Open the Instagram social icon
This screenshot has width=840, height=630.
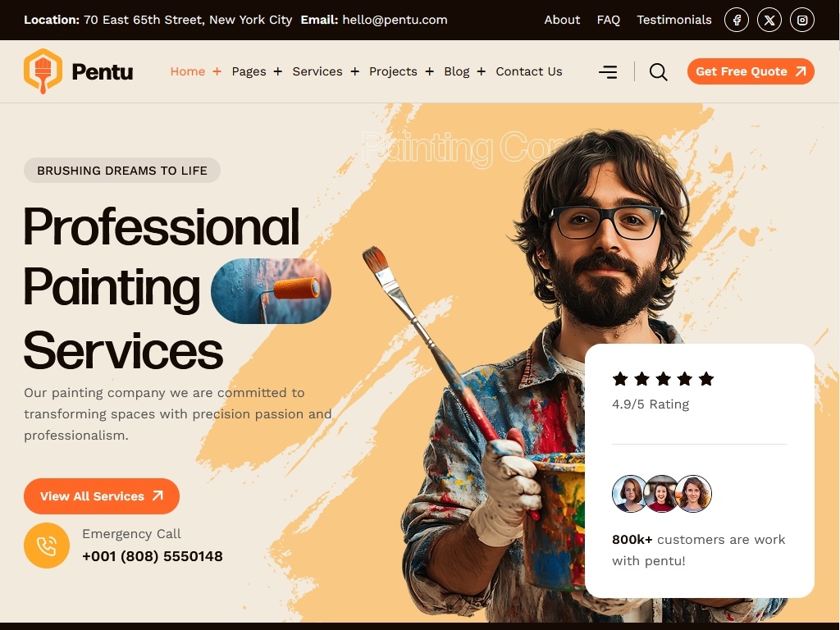click(x=802, y=21)
